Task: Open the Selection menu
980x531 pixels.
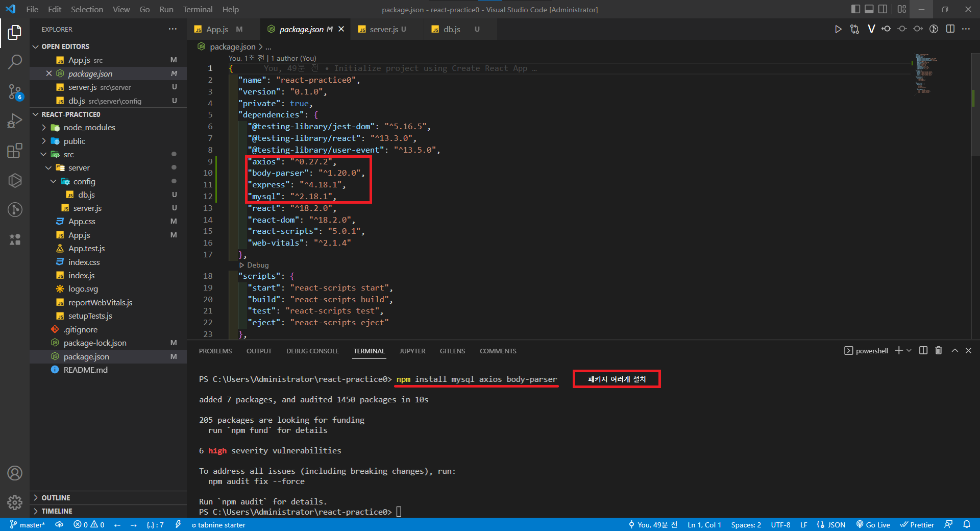Action: click(87, 9)
